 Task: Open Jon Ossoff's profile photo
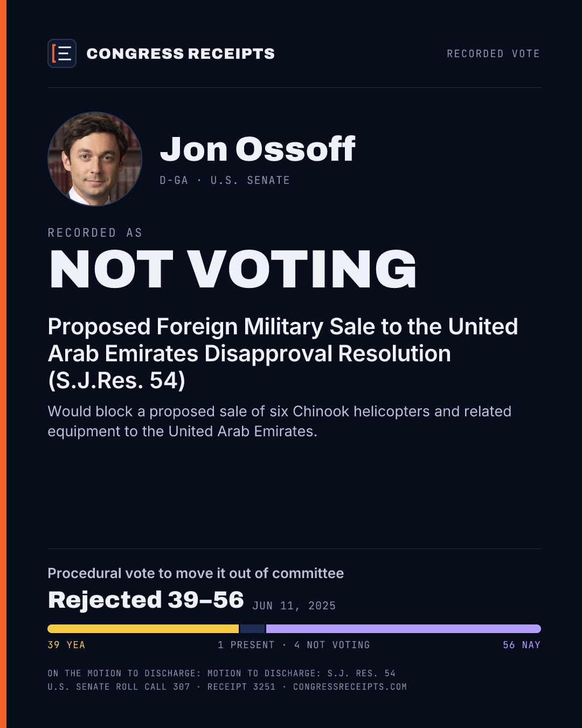pos(95,159)
